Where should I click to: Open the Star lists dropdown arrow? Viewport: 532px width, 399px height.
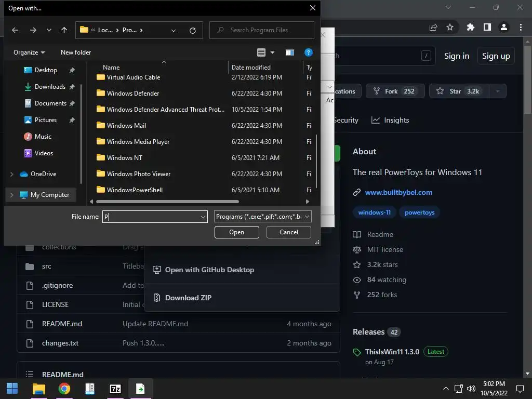tap(498, 91)
